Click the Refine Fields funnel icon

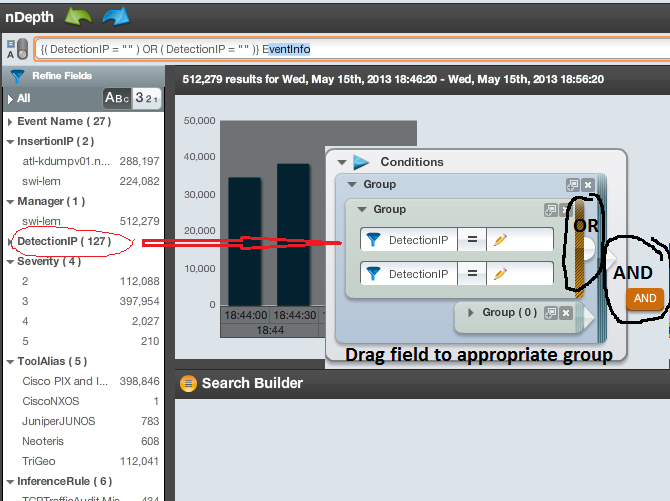pyautogui.click(x=17, y=76)
